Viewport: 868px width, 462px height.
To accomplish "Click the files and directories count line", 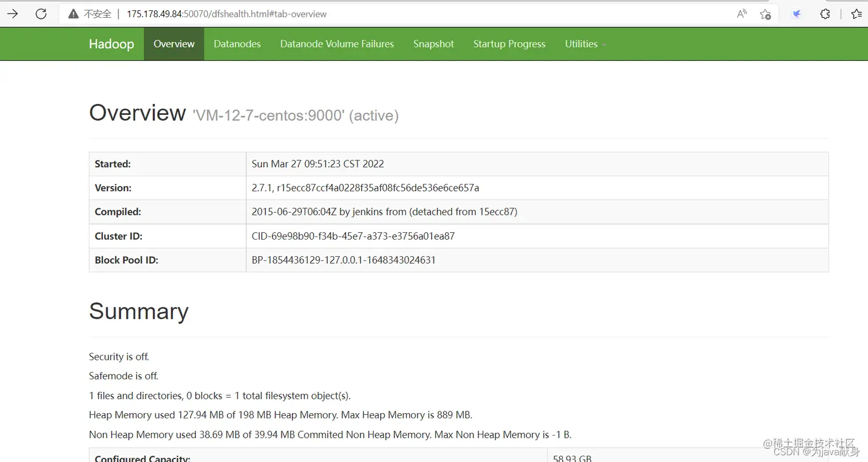I will coord(220,396).
